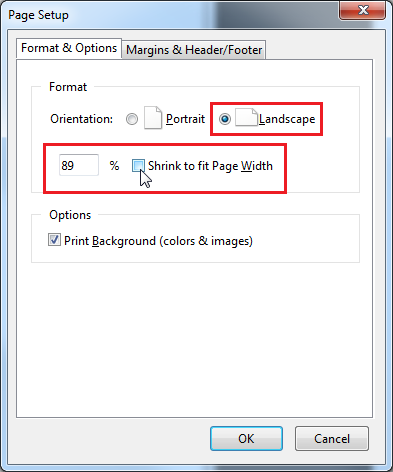
Task: Click the scale percentage field showing 89
Action: 79,165
